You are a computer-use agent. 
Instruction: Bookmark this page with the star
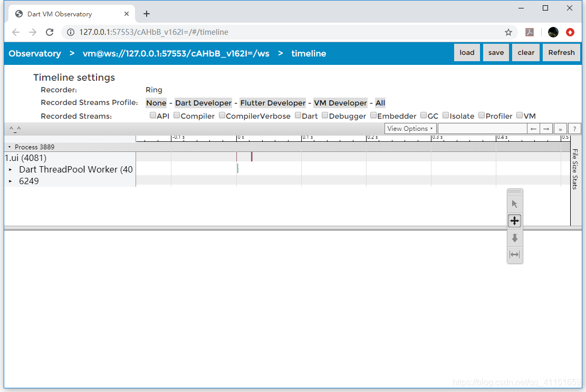pyautogui.click(x=508, y=32)
